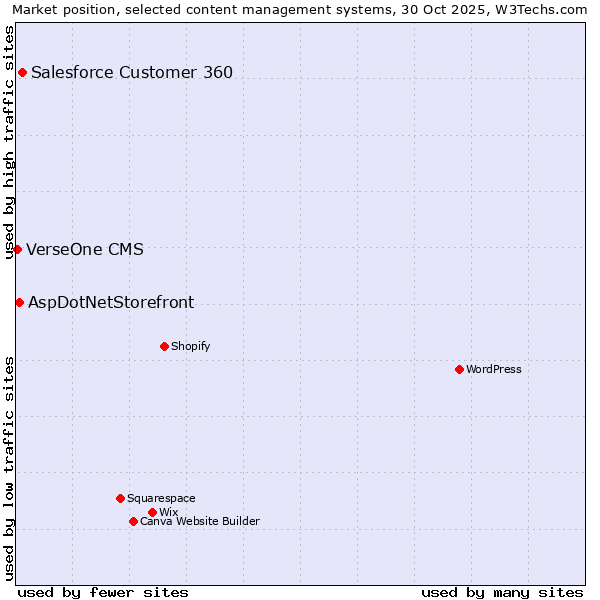
Task: Select the 'used by many sites' axis label
Action: click(x=502, y=592)
